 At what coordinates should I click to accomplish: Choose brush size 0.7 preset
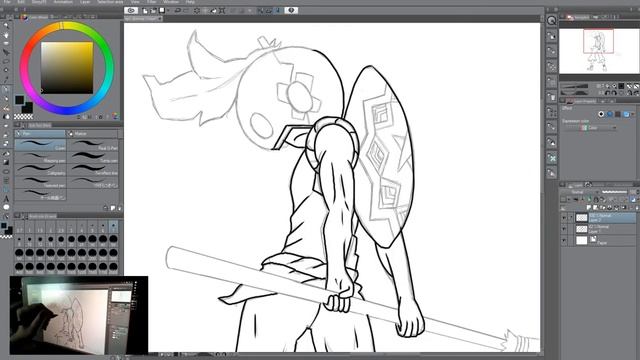coord(19,227)
